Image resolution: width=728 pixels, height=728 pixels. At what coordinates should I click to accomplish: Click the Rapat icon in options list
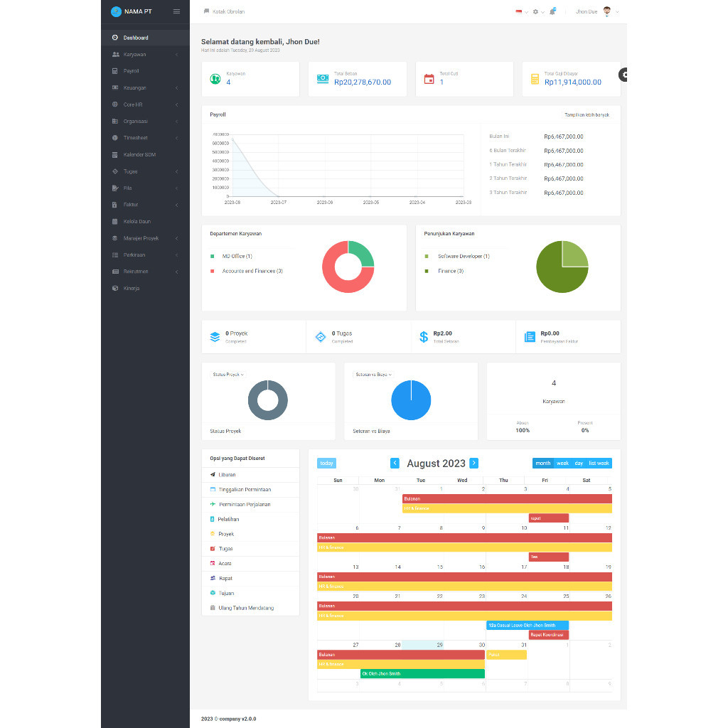pos(213,578)
